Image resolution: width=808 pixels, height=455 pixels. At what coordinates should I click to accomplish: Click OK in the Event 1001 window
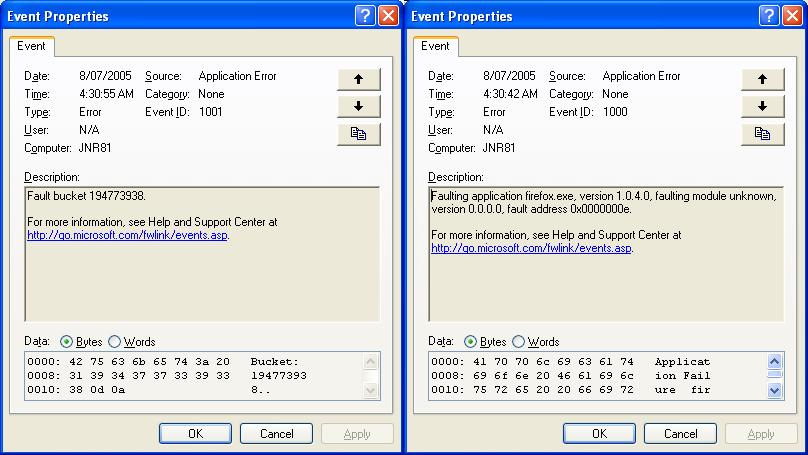[x=195, y=434]
